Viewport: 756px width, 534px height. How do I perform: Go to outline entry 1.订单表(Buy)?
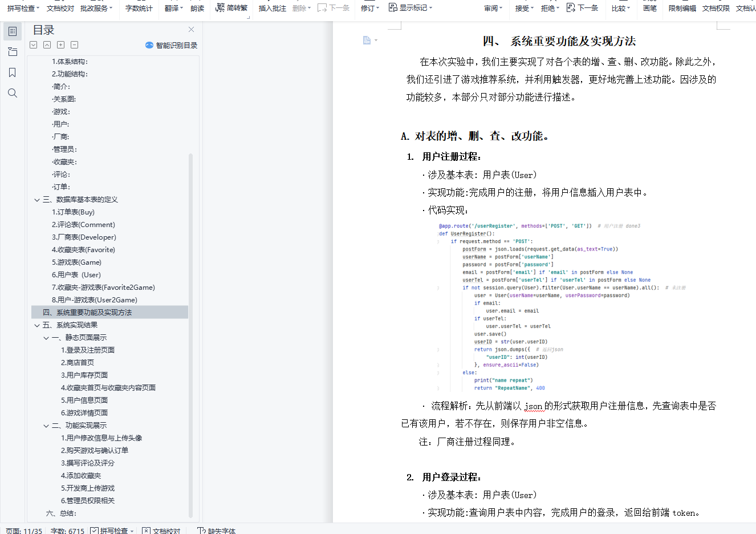[x=74, y=212]
